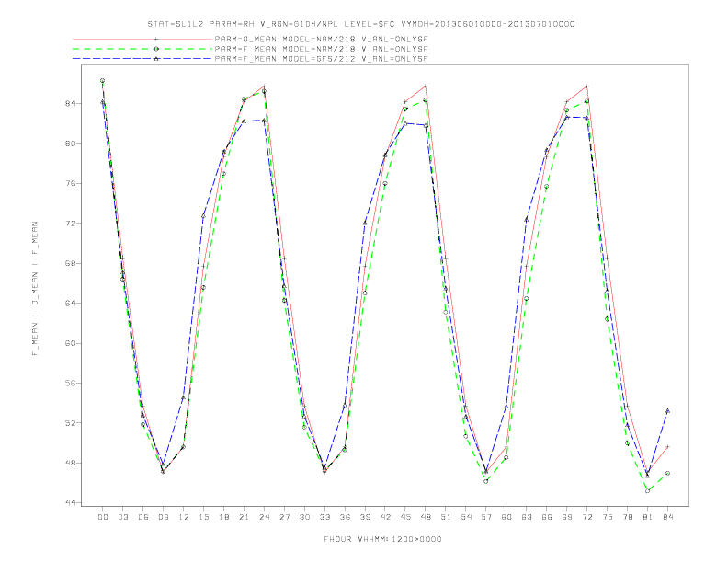Click x-axis hour label 45
Image resolution: width=728 pixels, height=563 pixels.
405,517
